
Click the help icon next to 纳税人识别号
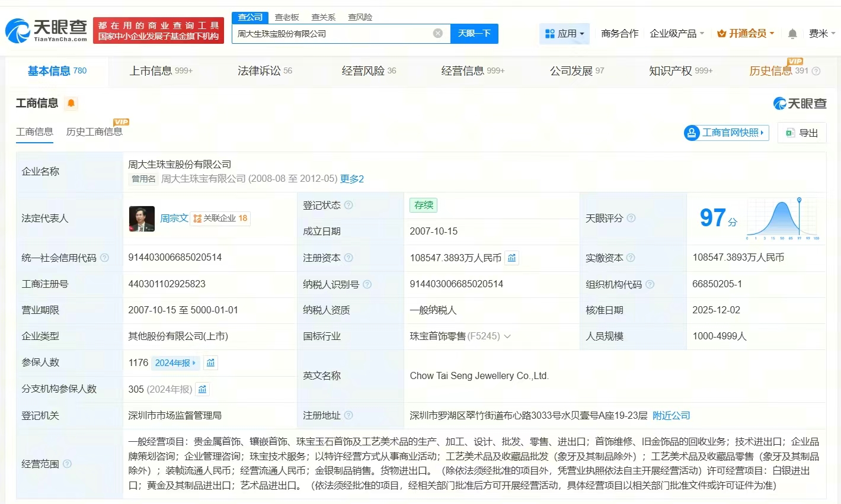point(367,284)
